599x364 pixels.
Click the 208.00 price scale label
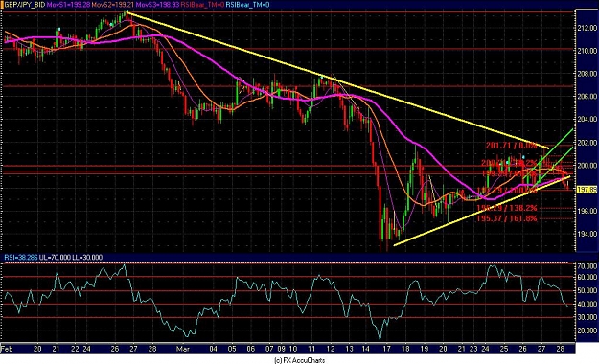click(x=587, y=74)
